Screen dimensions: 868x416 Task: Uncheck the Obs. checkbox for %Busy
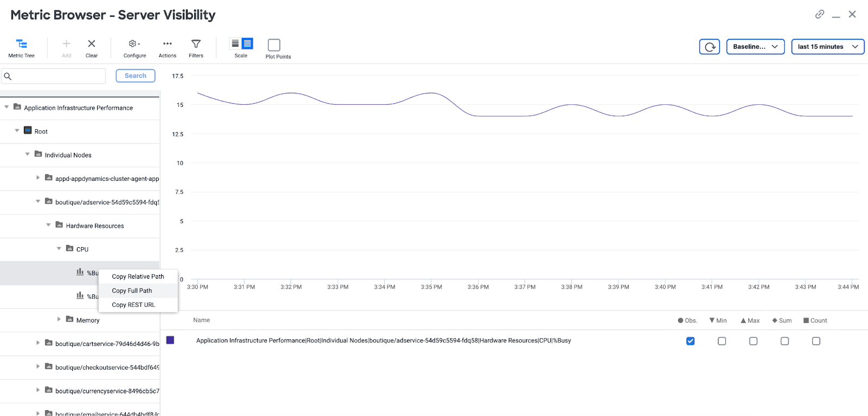(690, 341)
